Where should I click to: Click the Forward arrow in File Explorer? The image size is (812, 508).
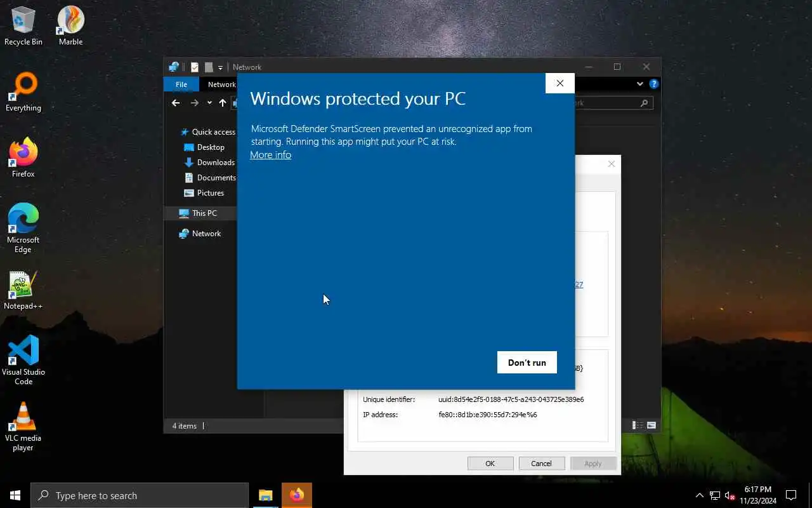click(x=195, y=103)
